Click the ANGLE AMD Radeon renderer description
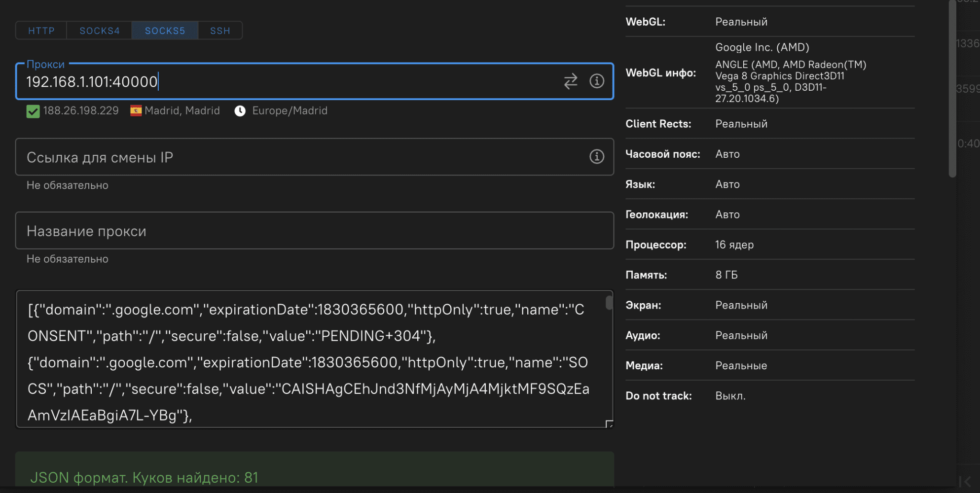Viewport: 980px width, 493px height. pyautogui.click(x=791, y=81)
